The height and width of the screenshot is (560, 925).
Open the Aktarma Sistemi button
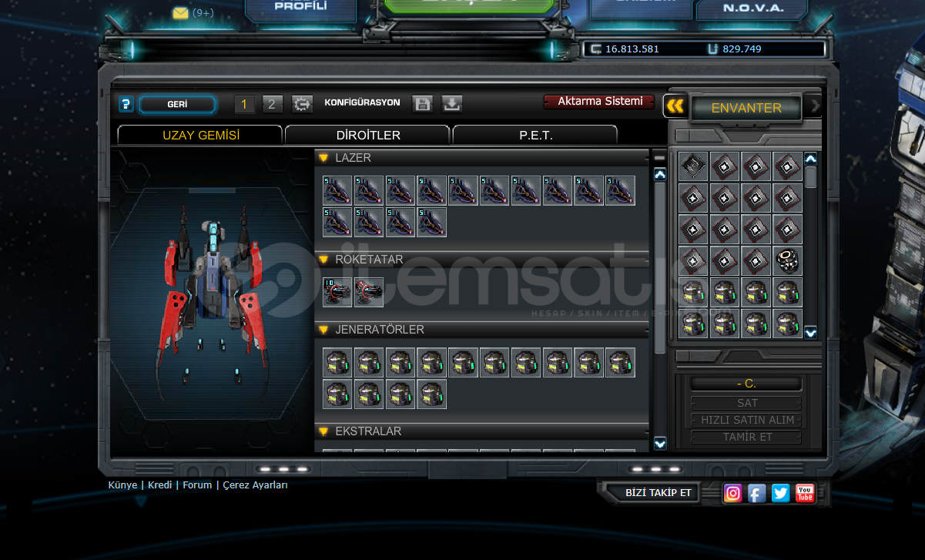click(x=599, y=102)
